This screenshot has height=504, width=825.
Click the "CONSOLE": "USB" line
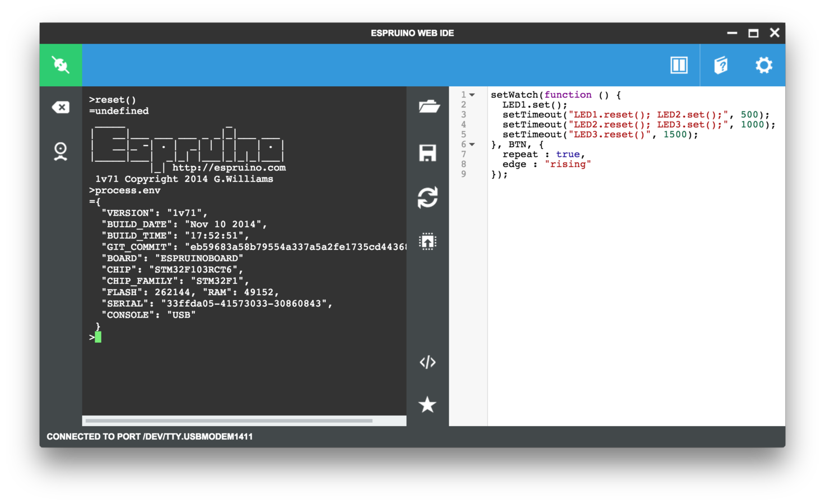point(148,315)
